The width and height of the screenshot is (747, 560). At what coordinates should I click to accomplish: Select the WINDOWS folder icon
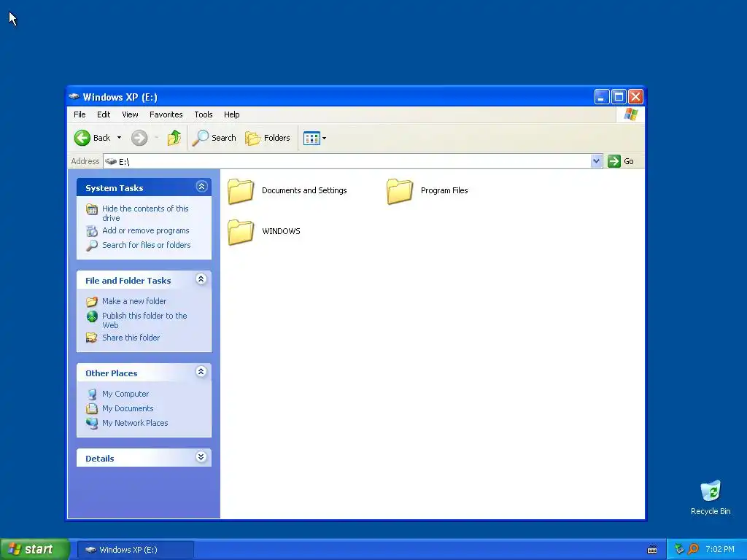pyautogui.click(x=241, y=232)
